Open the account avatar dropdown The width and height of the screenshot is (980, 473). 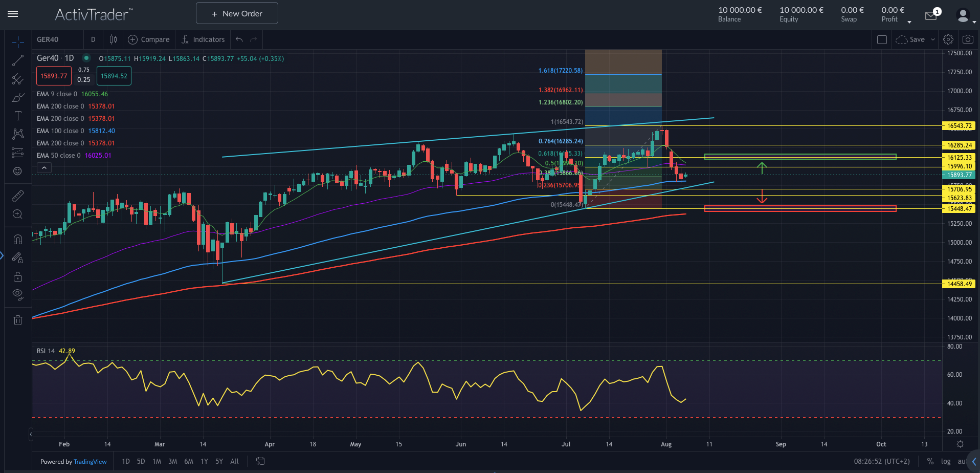click(964, 14)
